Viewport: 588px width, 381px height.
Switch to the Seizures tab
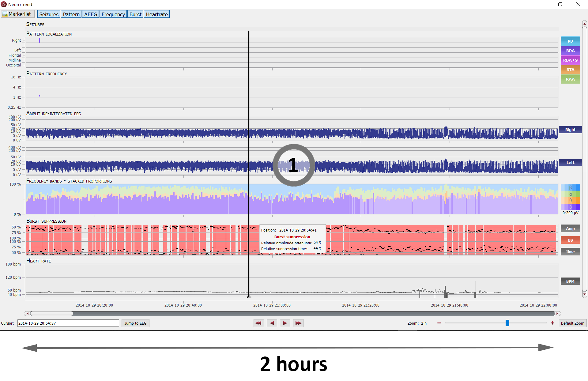click(x=48, y=14)
